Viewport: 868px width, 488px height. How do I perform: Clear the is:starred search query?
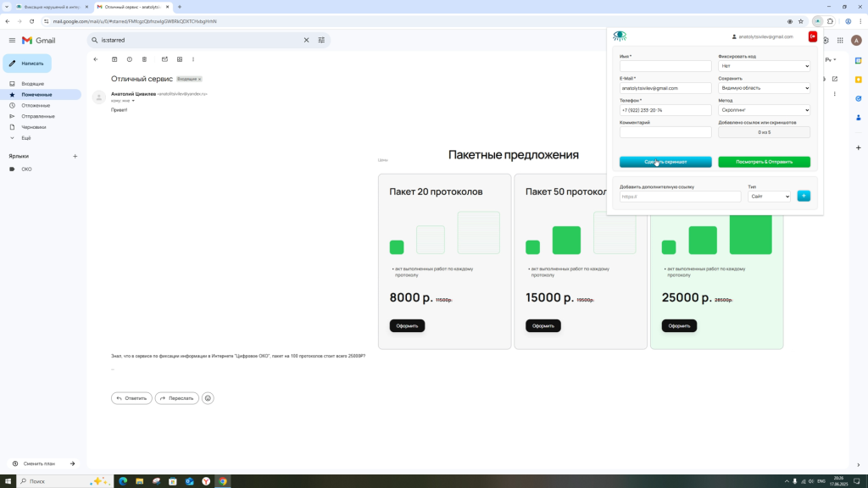pyautogui.click(x=307, y=40)
